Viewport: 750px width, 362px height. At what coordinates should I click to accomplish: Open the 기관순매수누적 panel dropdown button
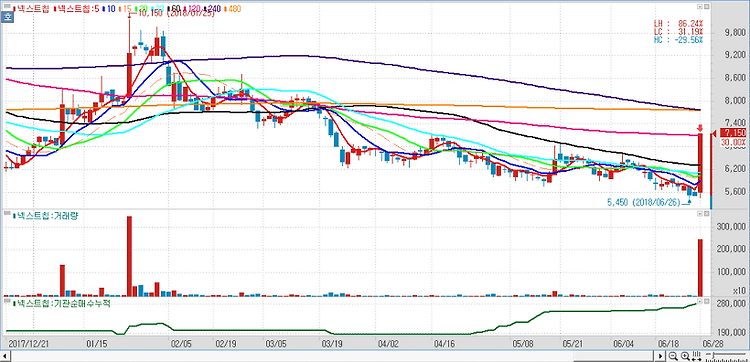pyautogui.click(x=699, y=301)
